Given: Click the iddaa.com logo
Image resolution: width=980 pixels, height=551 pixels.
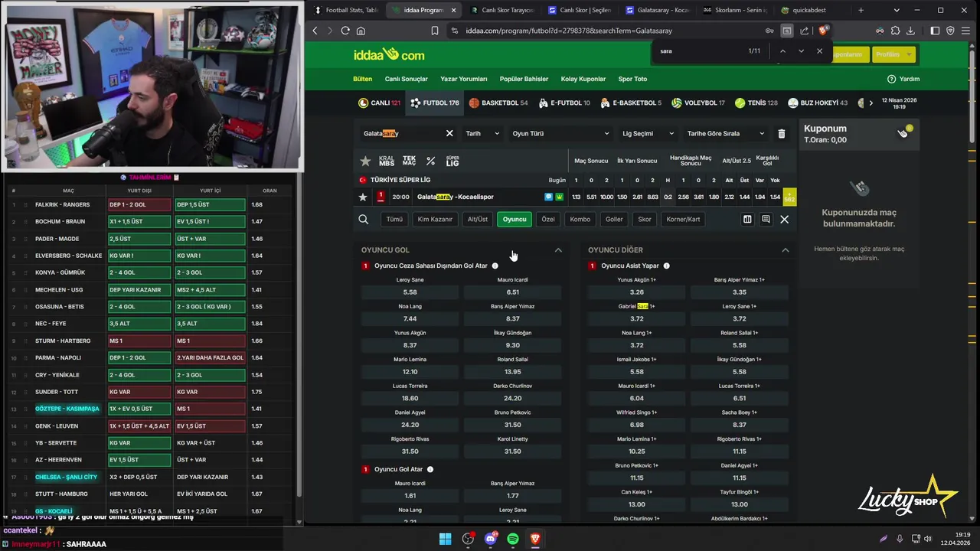Looking at the screenshot, I should [389, 54].
